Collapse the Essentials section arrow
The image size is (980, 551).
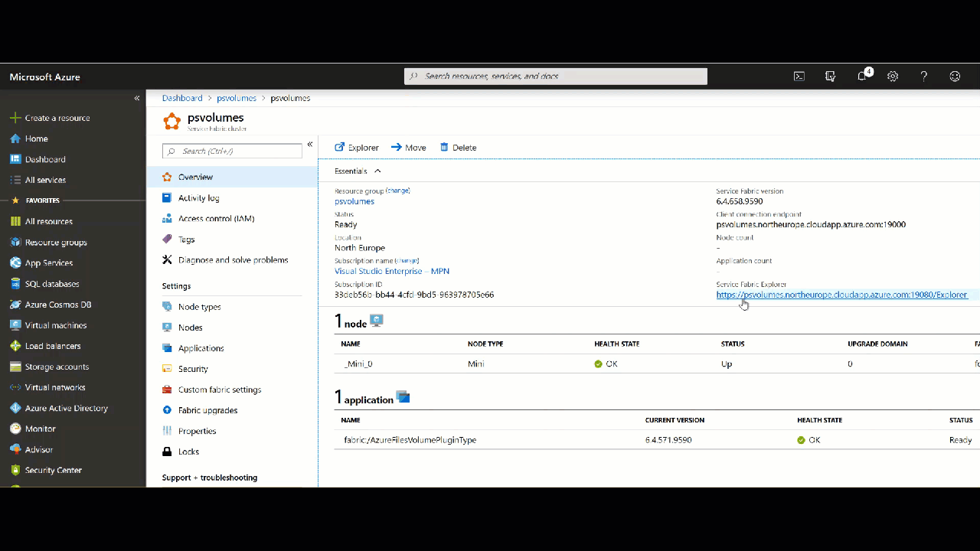point(377,171)
